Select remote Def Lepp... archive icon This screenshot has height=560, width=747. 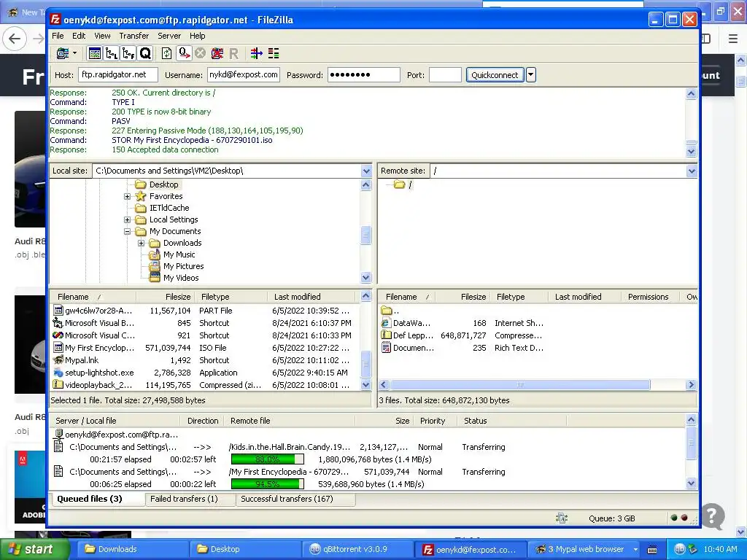point(386,335)
